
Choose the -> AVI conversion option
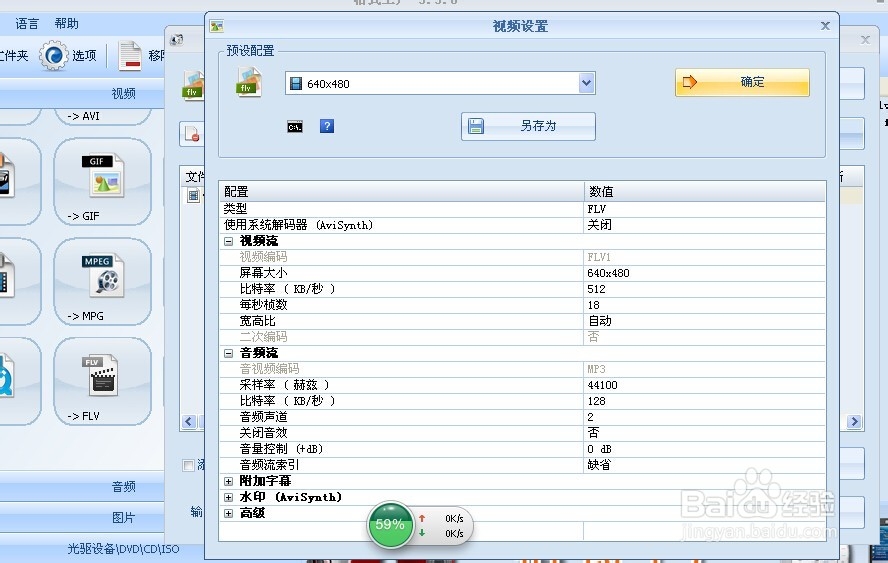(103, 117)
